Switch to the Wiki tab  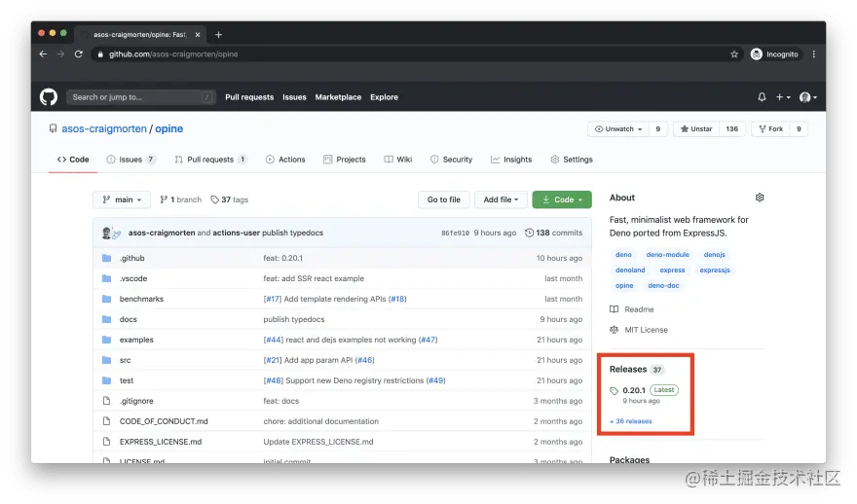click(x=398, y=160)
